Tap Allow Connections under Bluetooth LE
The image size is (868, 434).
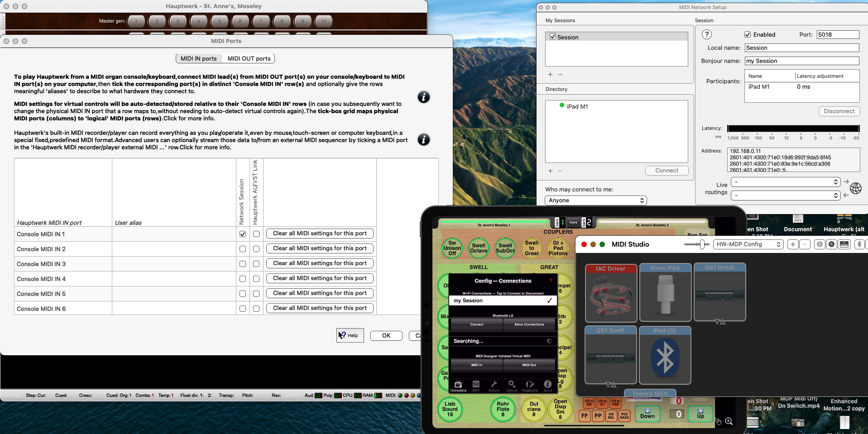click(x=529, y=324)
